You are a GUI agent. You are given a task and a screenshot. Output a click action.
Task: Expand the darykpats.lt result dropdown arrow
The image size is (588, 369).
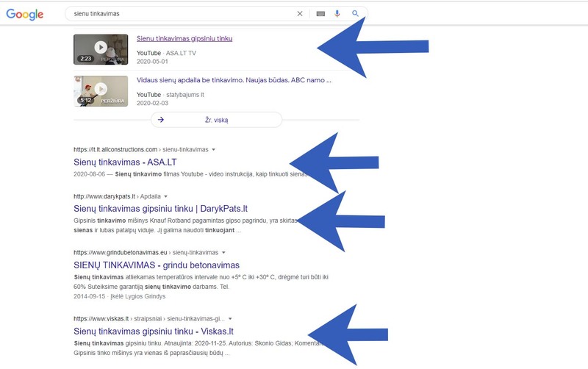[x=166, y=196]
